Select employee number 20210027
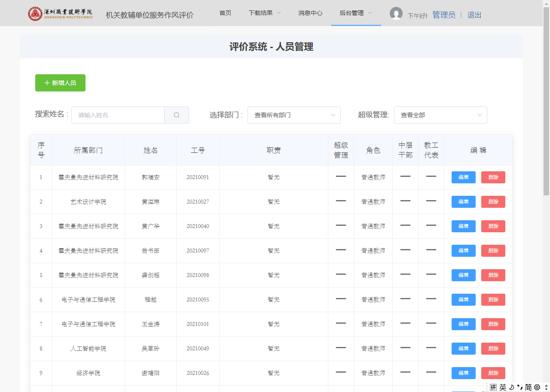Viewport: 550px width, 392px height. (x=198, y=202)
